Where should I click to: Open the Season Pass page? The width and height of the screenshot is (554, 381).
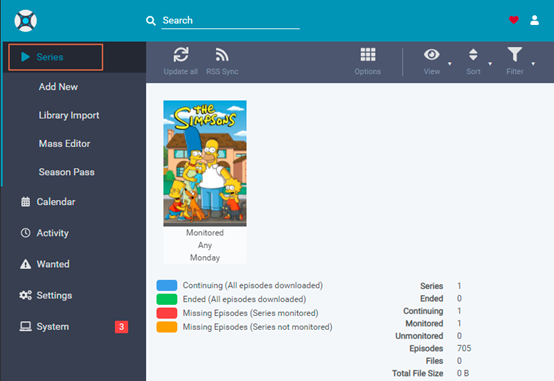[66, 172]
